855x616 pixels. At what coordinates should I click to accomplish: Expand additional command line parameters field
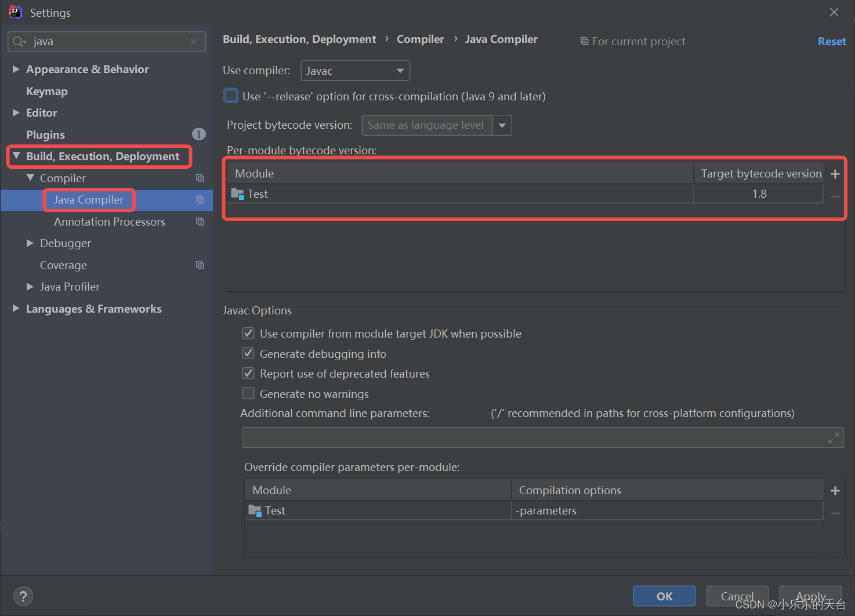(x=834, y=438)
